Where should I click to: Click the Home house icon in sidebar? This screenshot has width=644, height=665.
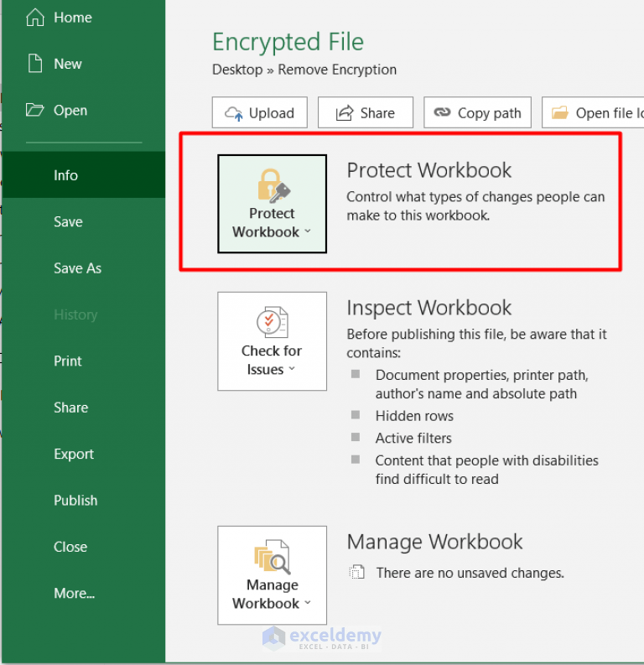point(34,18)
